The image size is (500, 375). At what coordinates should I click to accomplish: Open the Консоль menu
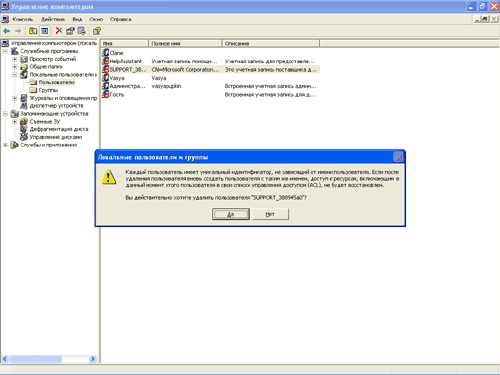tap(23, 19)
